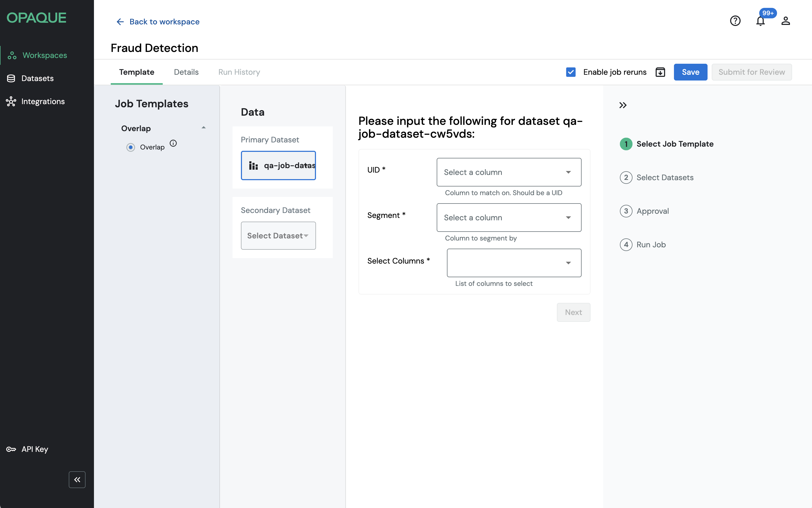Click the download icon beside Save
Image resolution: width=812 pixels, height=508 pixels.
[660, 72]
